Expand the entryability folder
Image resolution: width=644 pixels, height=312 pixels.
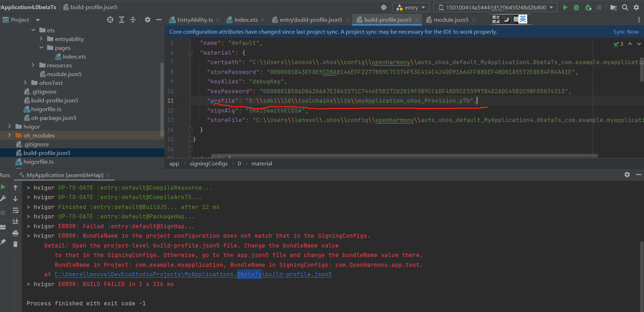pos(41,39)
